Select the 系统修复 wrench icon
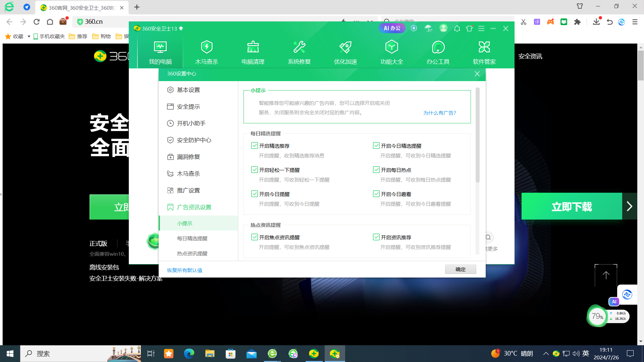The width and height of the screenshot is (644, 362). [x=299, y=47]
